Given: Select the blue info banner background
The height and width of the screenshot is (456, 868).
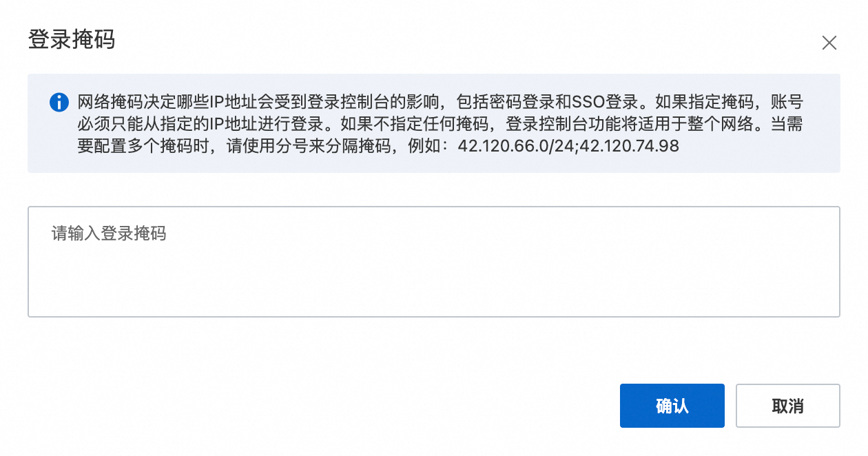Looking at the screenshot, I should pyautogui.click(x=434, y=123).
